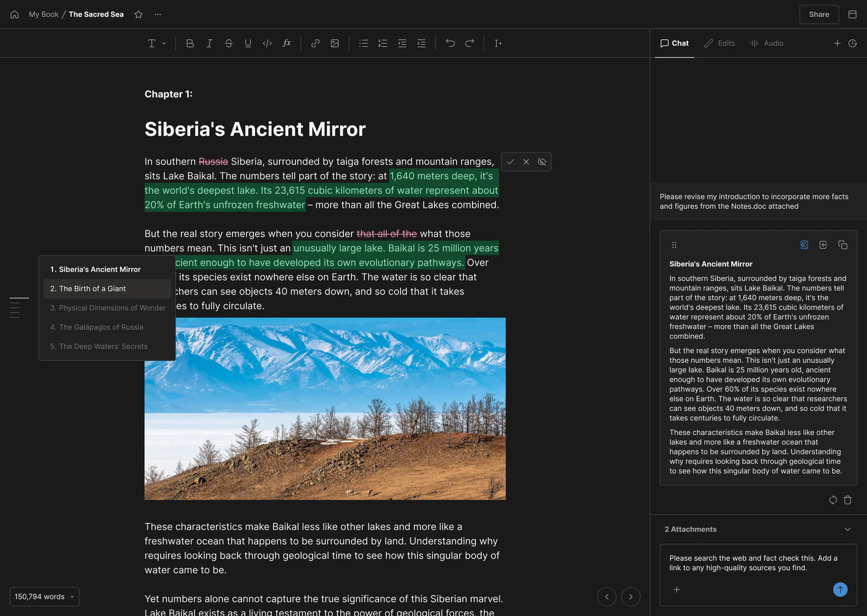Screen dimensions: 867x616
Task: Toggle bold formatting in the toolbar
Action: point(190,43)
